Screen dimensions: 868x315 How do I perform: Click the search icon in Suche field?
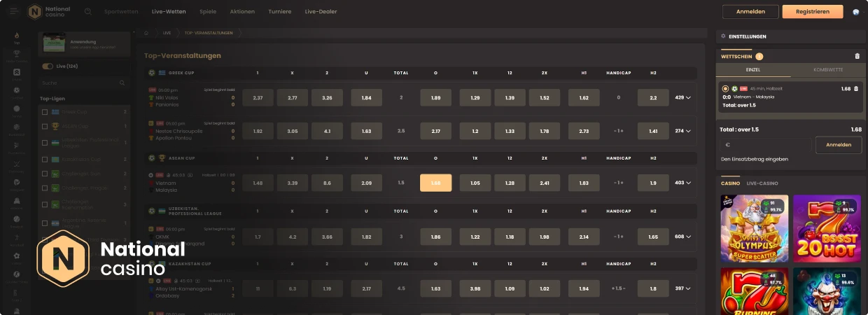(x=122, y=83)
